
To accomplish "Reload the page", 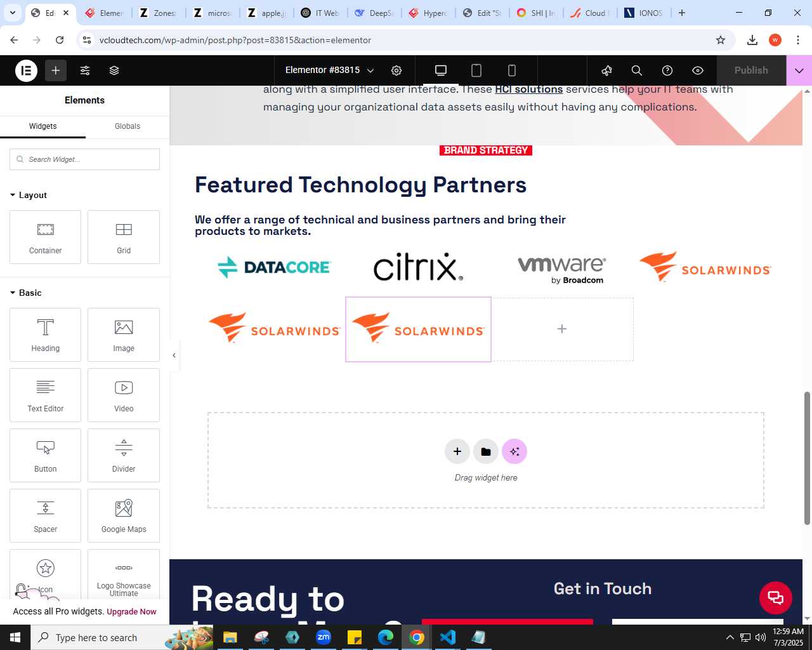I will [x=60, y=40].
